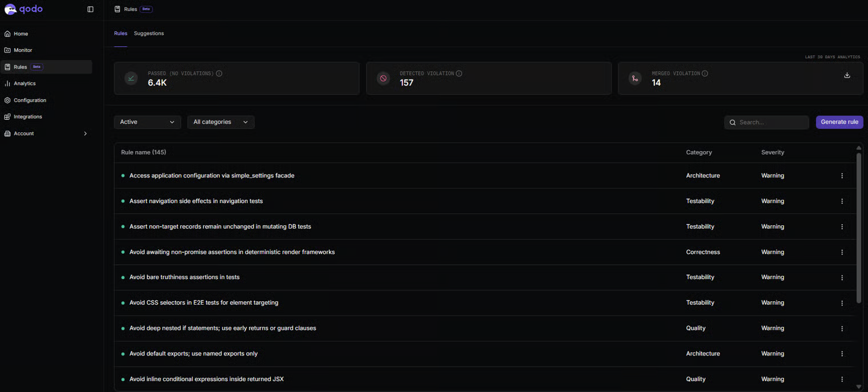The height and width of the screenshot is (392, 868).
Task: Click info icon next to Merged Violation
Action: (x=705, y=74)
